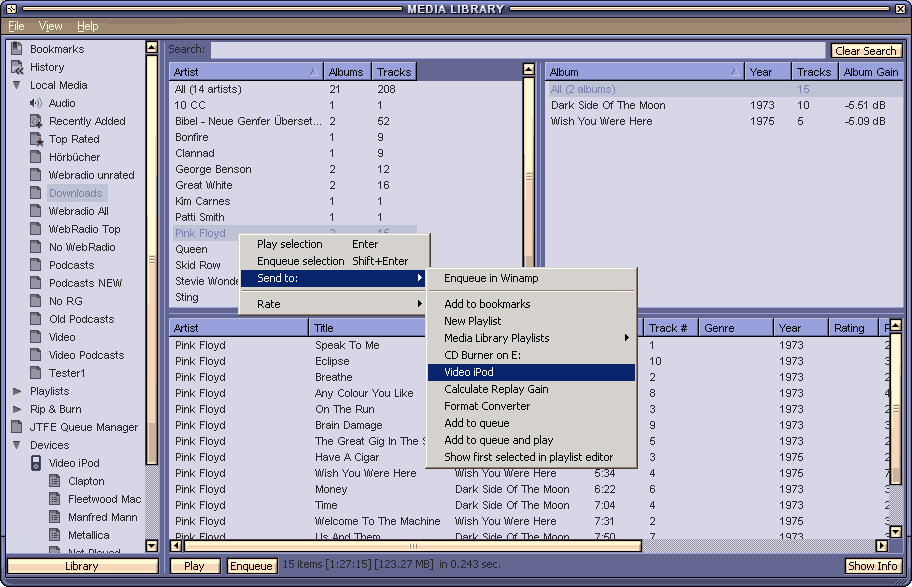Click the Downloads view icon
912x587 pixels.
tap(35, 193)
